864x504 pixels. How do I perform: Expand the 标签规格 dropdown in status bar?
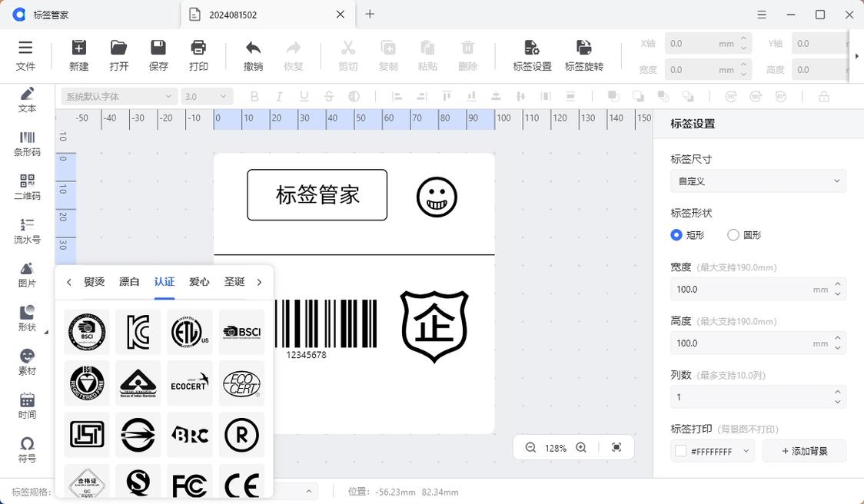308,492
